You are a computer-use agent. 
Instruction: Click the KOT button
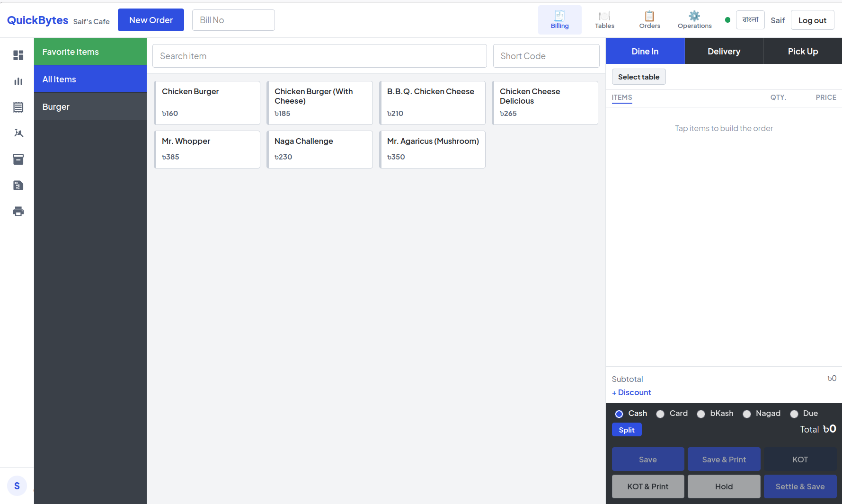(x=800, y=460)
